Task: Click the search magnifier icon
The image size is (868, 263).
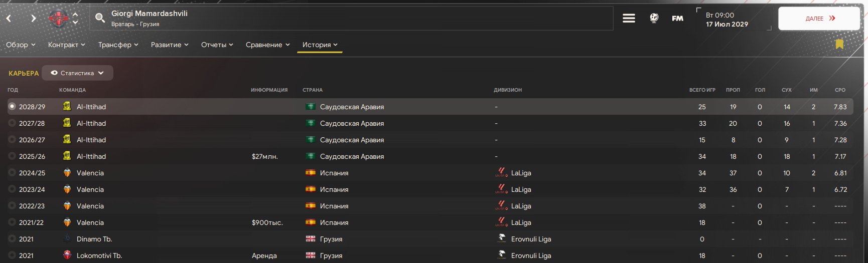Action: tap(100, 18)
